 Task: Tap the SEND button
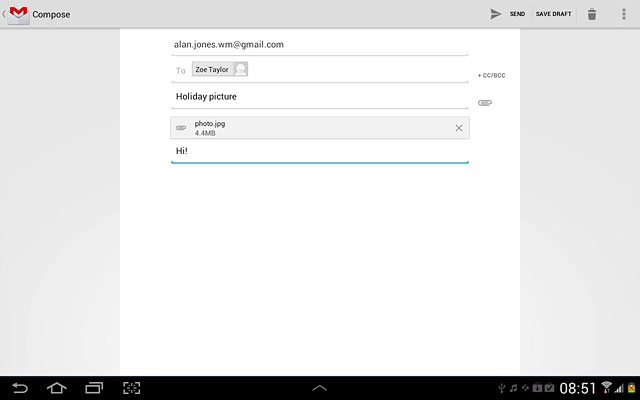(x=507, y=14)
